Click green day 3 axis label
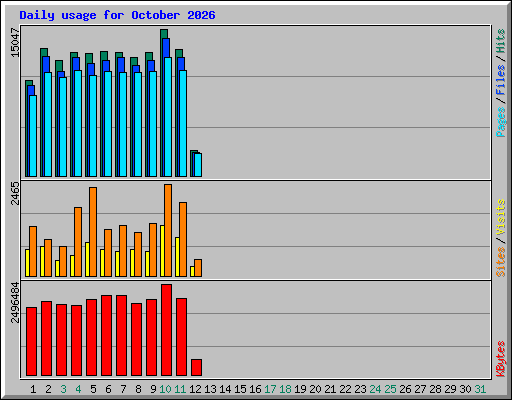Screen dimensions: 512x400 pos(63,389)
